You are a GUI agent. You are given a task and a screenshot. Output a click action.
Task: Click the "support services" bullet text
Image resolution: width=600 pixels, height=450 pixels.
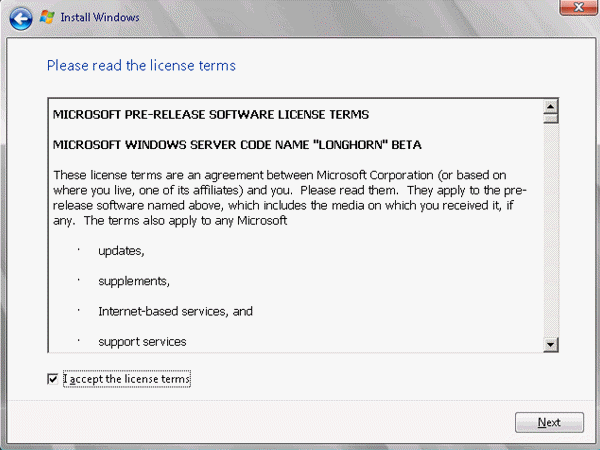[142, 342]
